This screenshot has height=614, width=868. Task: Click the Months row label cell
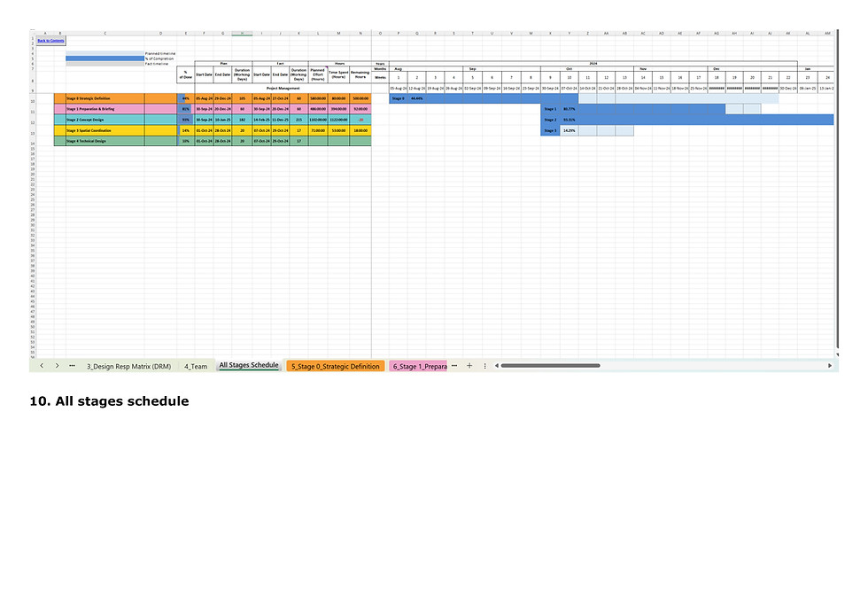click(x=380, y=68)
